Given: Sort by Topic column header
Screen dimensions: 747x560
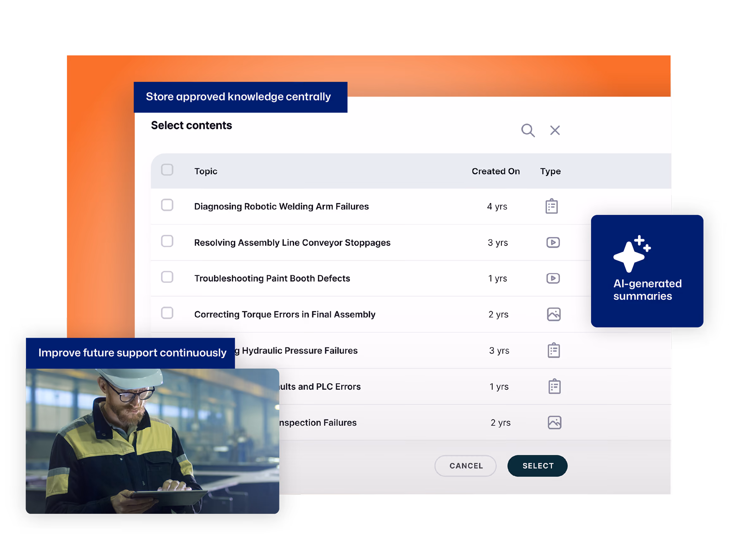Looking at the screenshot, I should 206,171.
